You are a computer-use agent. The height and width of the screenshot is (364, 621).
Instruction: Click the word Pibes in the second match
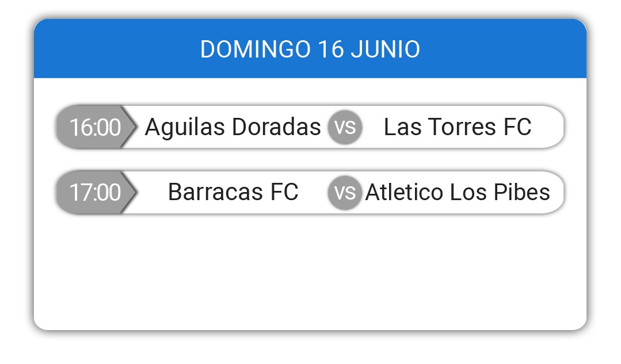point(521,192)
